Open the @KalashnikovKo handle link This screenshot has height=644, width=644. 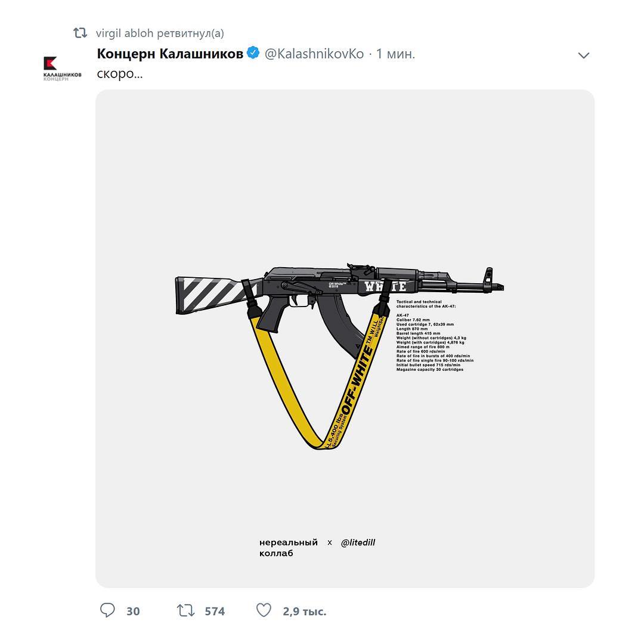(x=314, y=54)
